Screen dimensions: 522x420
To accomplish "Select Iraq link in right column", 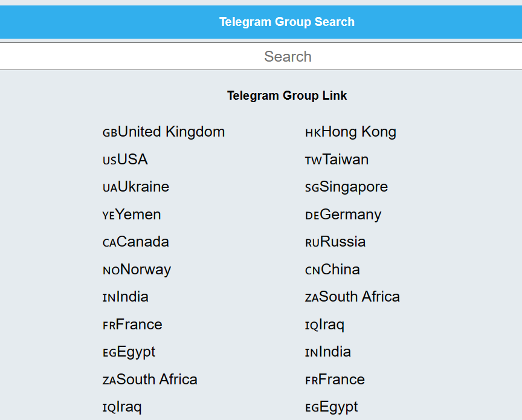I will click(324, 325).
